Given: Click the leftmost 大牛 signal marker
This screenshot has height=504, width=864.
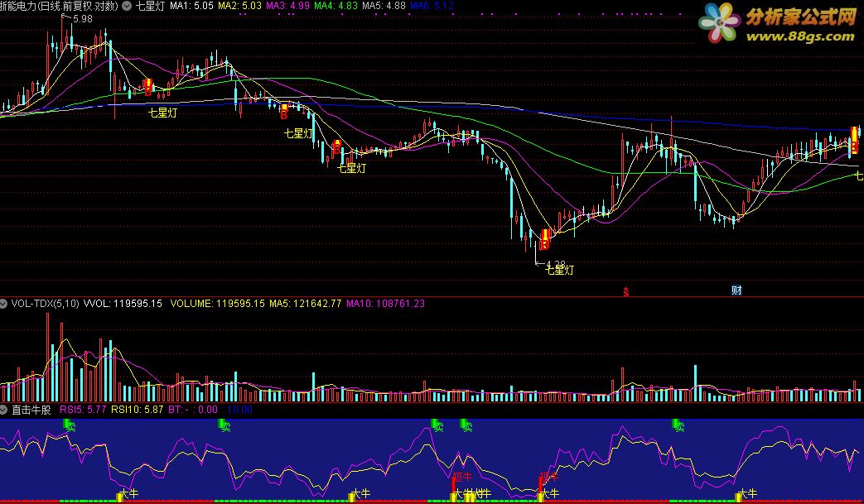Looking at the screenshot, I should (128, 494).
